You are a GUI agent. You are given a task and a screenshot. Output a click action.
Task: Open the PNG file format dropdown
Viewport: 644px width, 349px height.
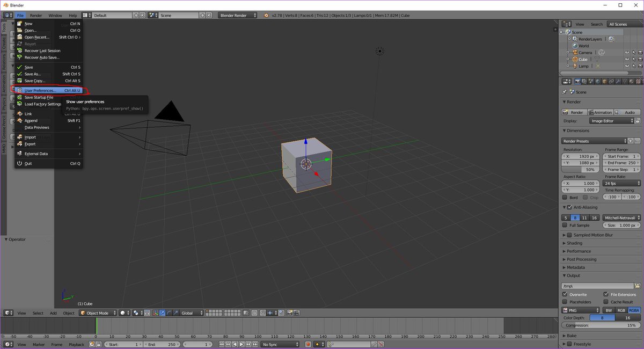(x=581, y=310)
